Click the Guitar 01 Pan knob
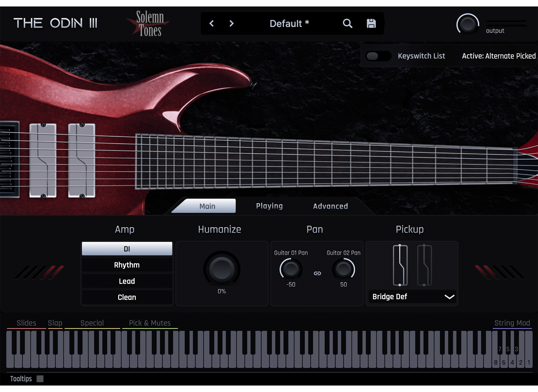Viewport: 538px width, 392px height. tap(291, 269)
